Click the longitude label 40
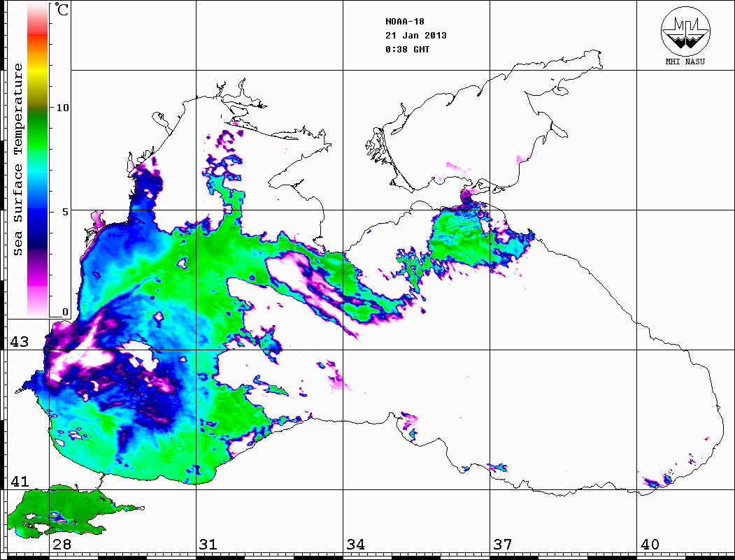 click(649, 544)
